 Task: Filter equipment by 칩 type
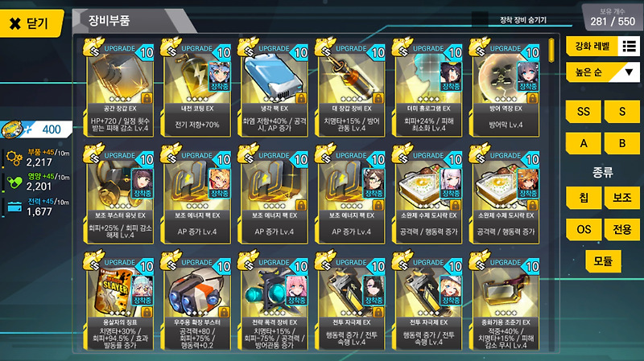point(583,198)
